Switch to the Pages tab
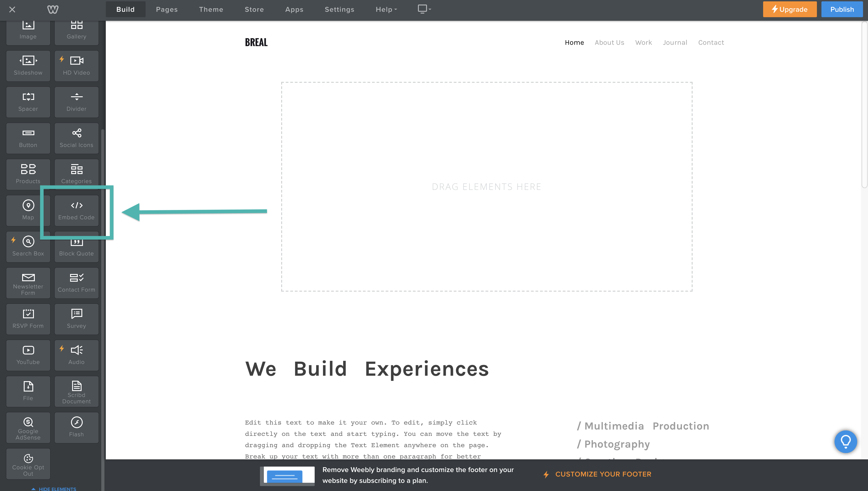This screenshot has height=491, width=868. [167, 9]
